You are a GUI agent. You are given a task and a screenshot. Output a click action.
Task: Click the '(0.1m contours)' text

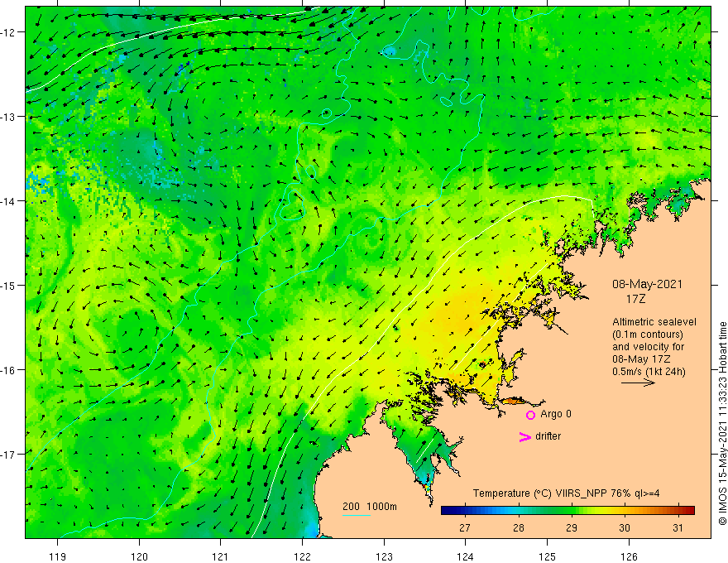click(x=648, y=334)
